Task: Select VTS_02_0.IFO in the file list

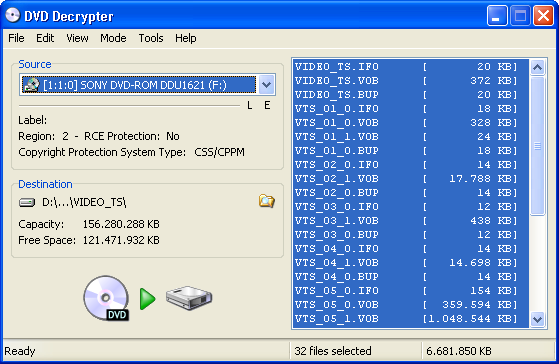Action: 410,165
